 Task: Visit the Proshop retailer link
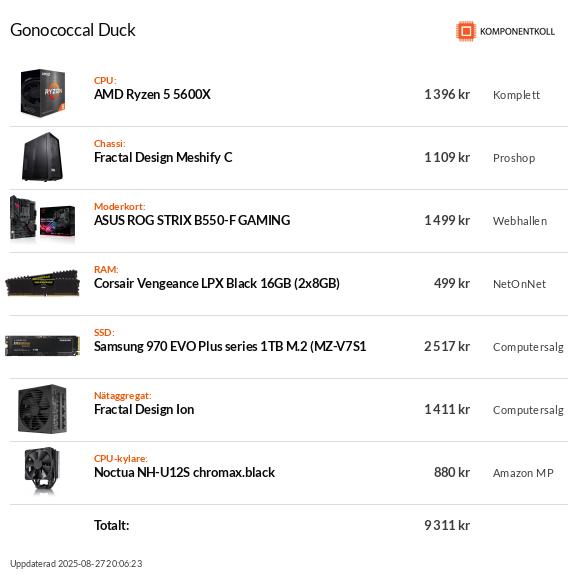(514, 158)
